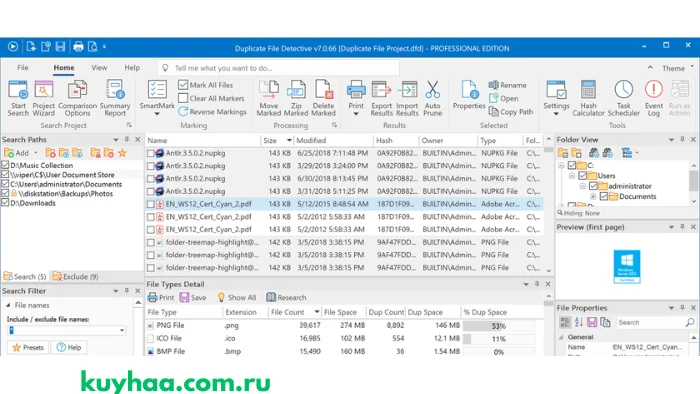Sort results by the Modified column header
700x394 pixels.
pyautogui.click(x=333, y=140)
